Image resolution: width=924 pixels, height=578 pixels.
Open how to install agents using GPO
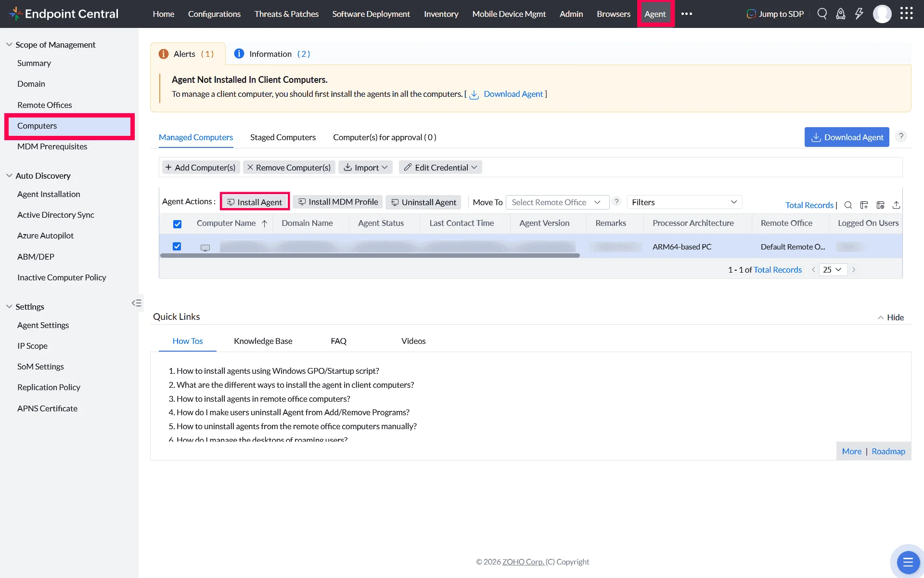(x=278, y=371)
